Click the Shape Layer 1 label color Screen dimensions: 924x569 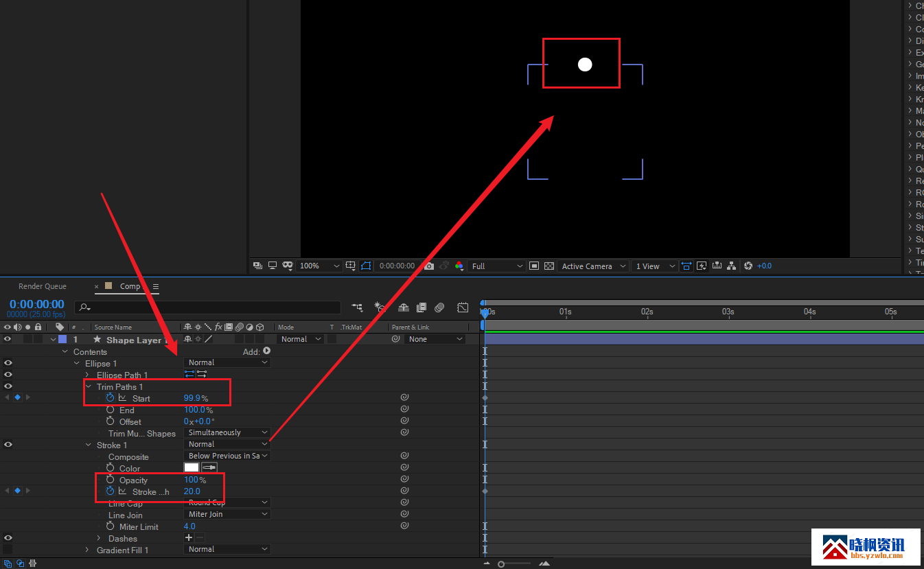click(x=62, y=339)
